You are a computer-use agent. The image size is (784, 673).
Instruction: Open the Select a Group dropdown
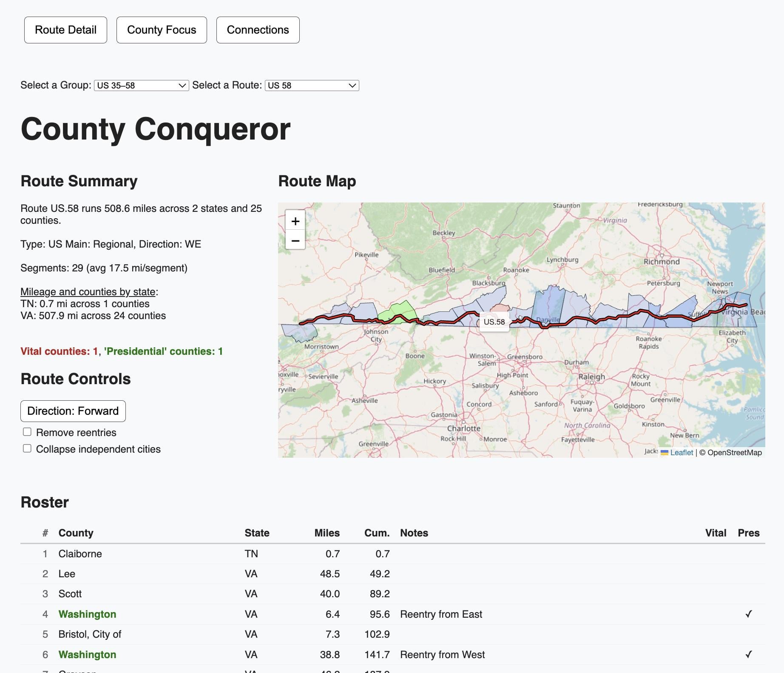[x=142, y=86]
